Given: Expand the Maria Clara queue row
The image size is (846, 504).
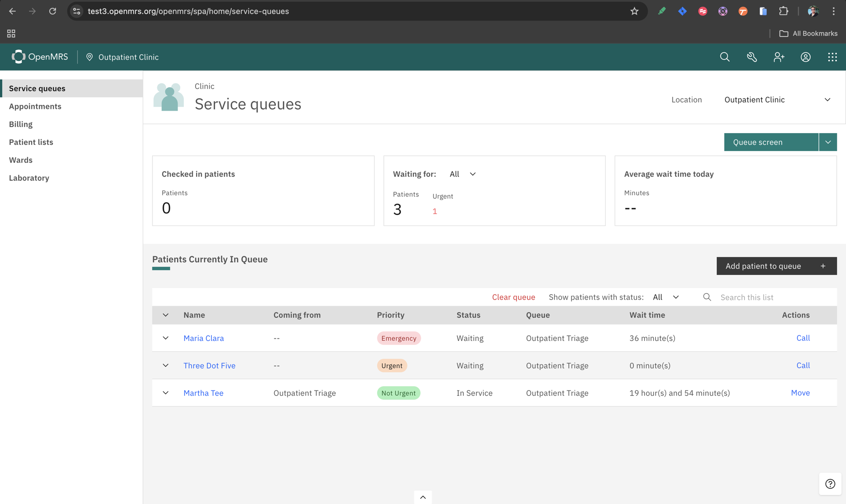Looking at the screenshot, I should [x=166, y=338].
